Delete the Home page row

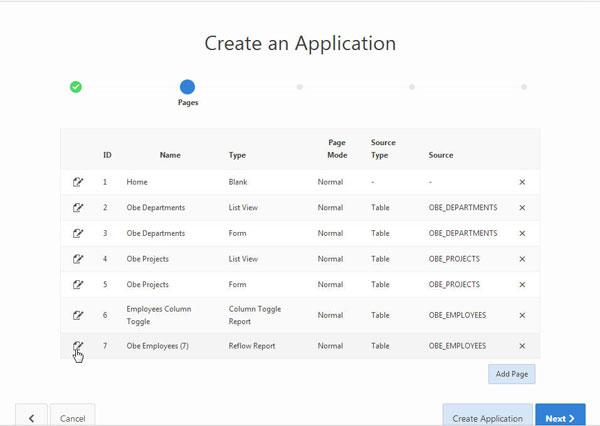point(522,182)
